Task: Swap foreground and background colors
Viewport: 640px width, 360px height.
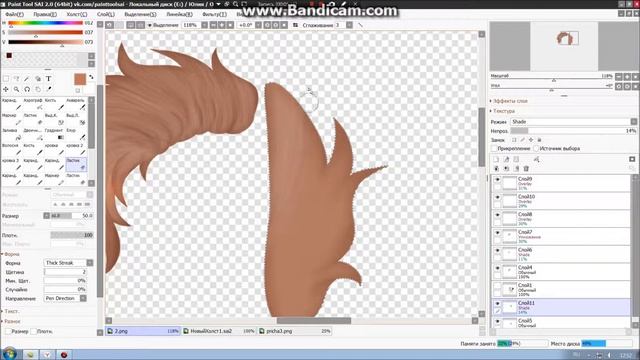Action: 91,77
